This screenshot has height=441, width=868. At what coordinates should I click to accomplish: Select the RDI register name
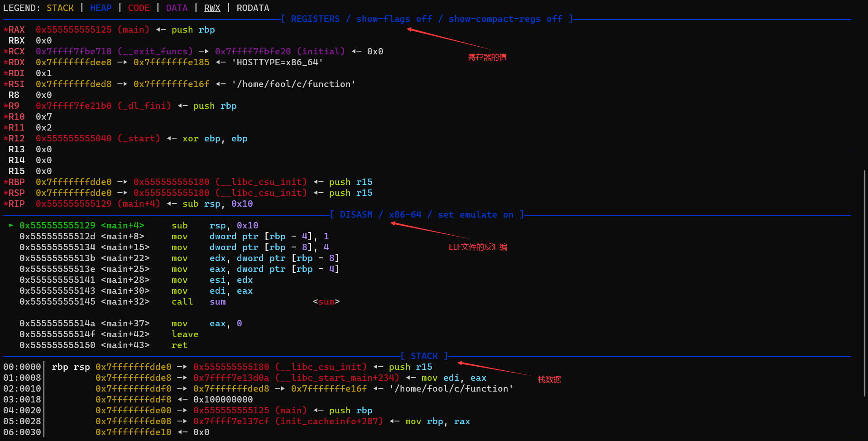16,73
